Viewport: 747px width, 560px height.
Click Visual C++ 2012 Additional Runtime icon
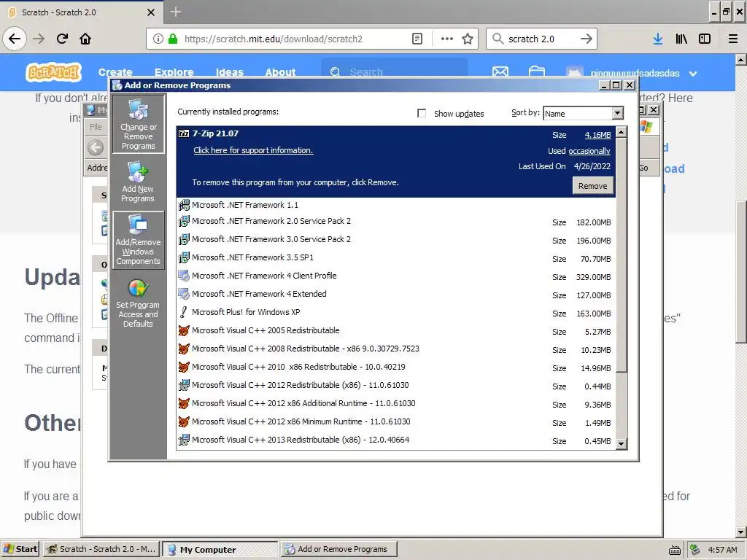[x=184, y=403]
